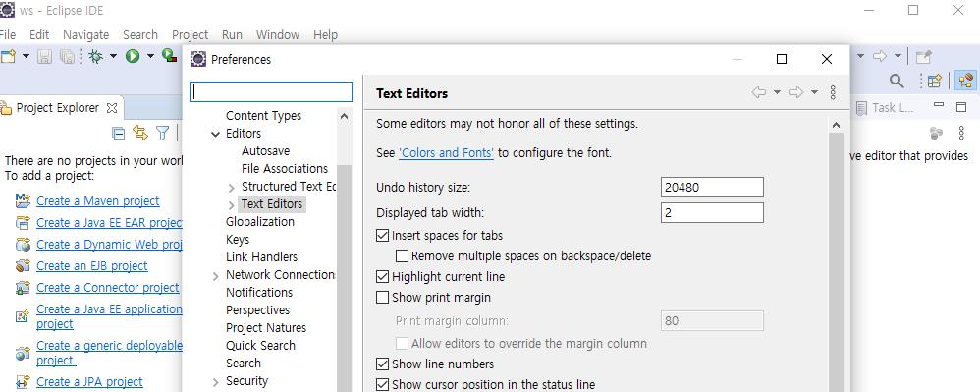Open the New wizard dropdown arrow

click(27, 56)
